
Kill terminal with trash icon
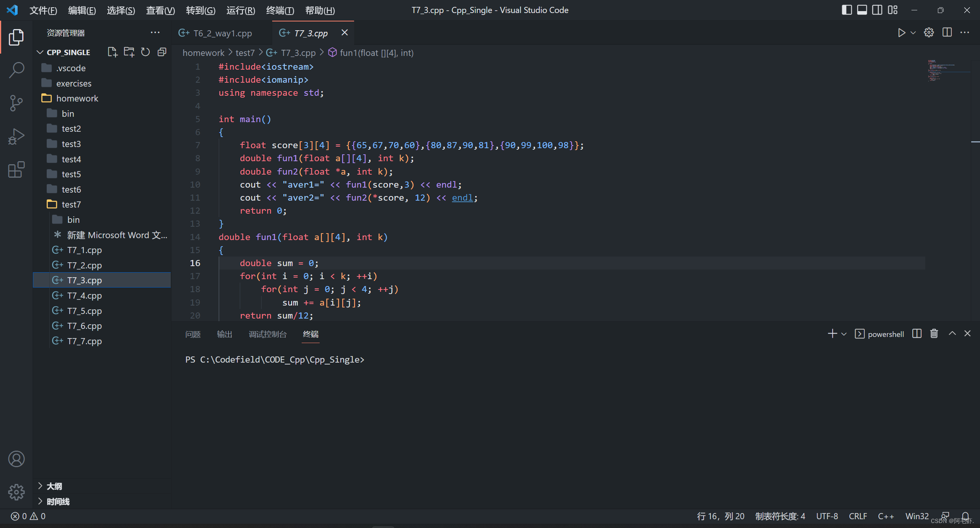point(934,333)
